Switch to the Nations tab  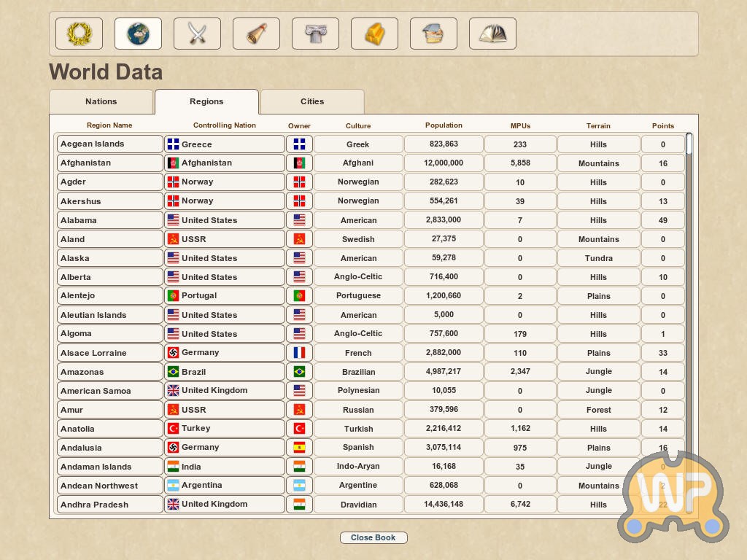click(x=101, y=102)
